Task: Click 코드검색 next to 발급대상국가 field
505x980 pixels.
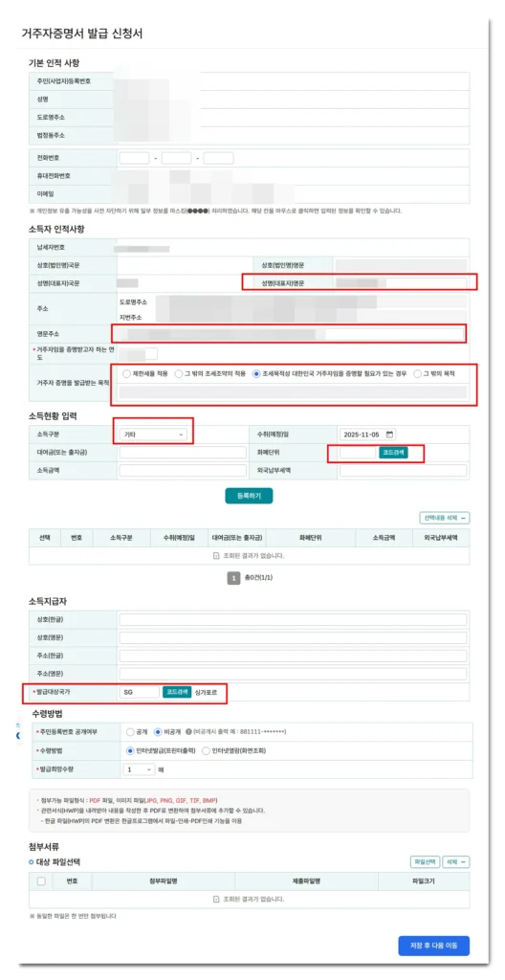Action: pyautogui.click(x=177, y=692)
